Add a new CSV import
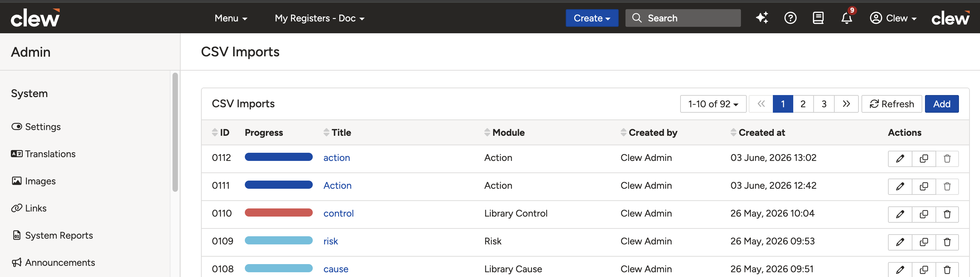The height and width of the screenshot is (277, 980). point(942,104)
